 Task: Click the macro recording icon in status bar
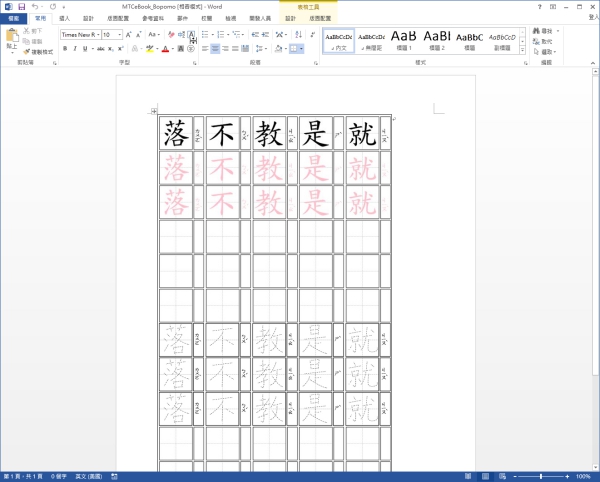pos(114,477)
